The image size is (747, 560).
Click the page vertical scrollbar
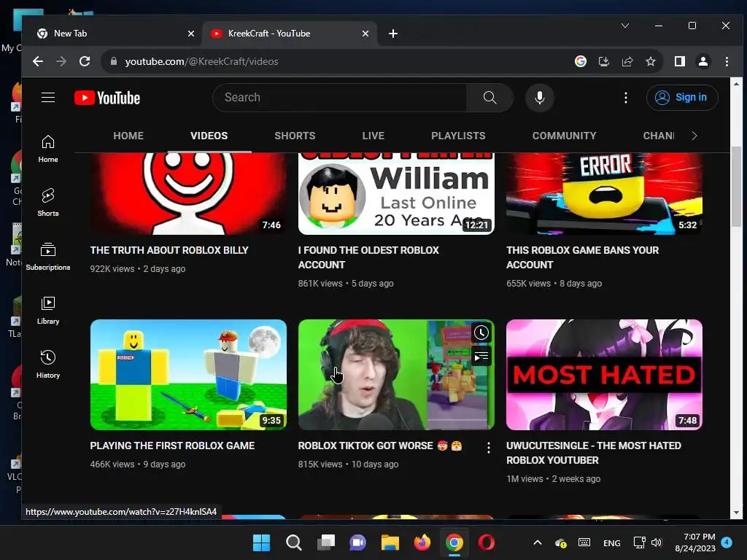(x=736, y=187)
